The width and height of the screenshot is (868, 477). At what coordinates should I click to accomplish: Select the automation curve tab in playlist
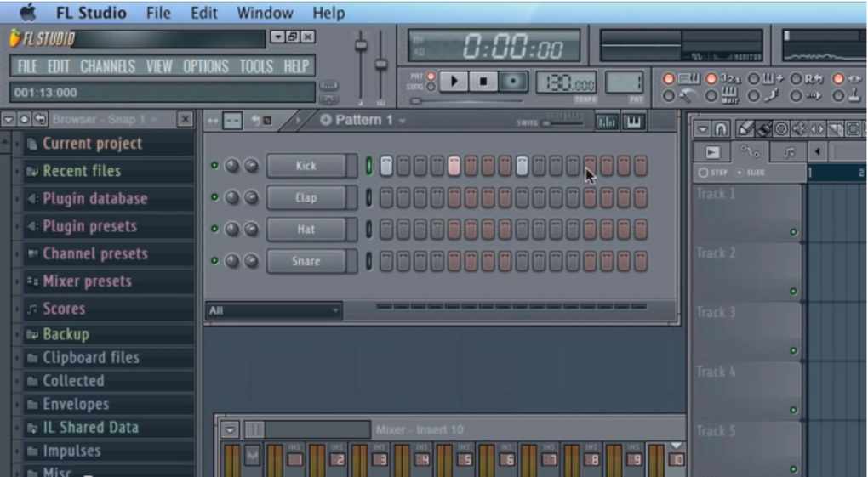[750, 151]
